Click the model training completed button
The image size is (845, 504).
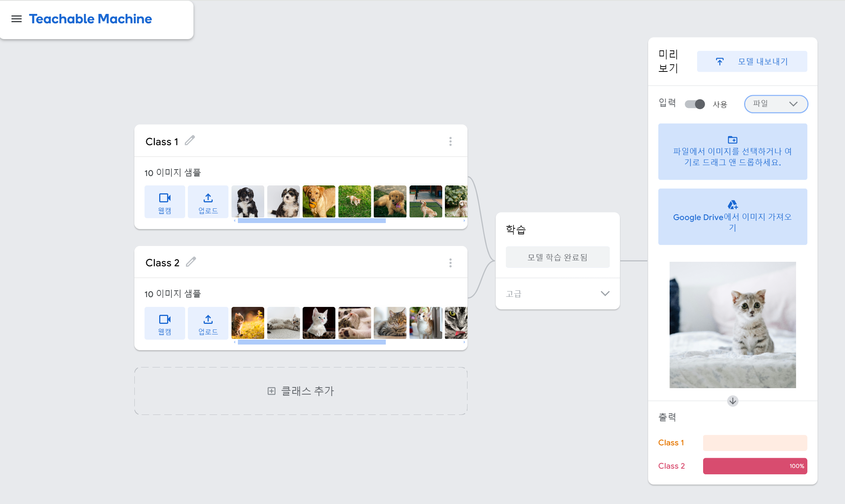tap(557, 257)
